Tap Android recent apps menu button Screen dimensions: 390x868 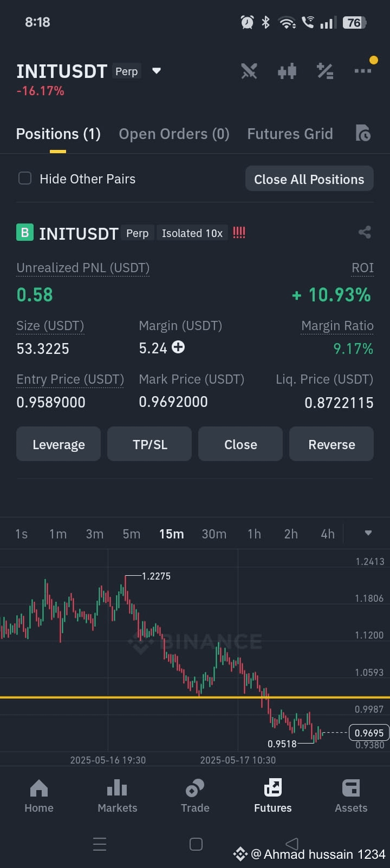coord(100,844)
